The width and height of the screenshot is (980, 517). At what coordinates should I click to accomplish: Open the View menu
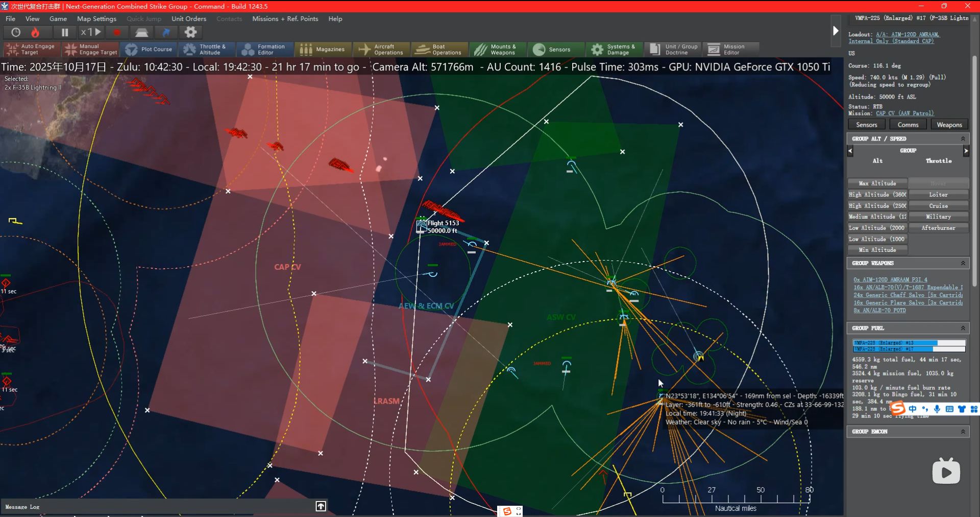[x=32, y=18]
